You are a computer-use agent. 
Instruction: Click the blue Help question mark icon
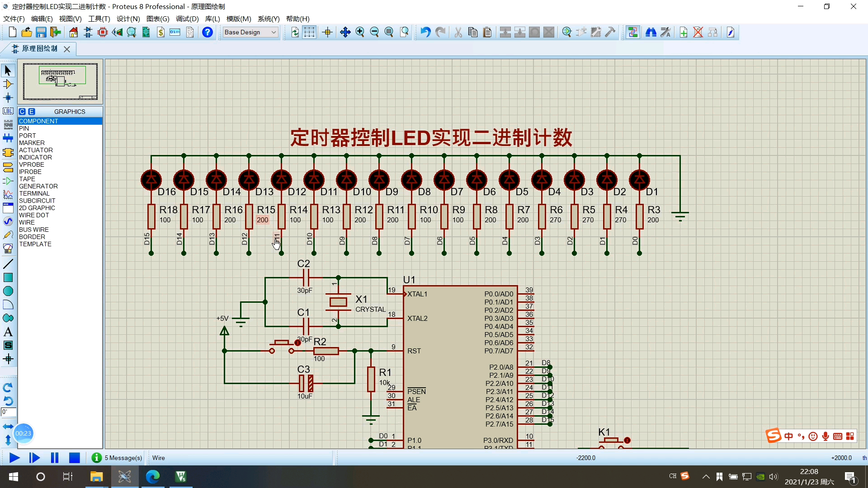point(207,32)
